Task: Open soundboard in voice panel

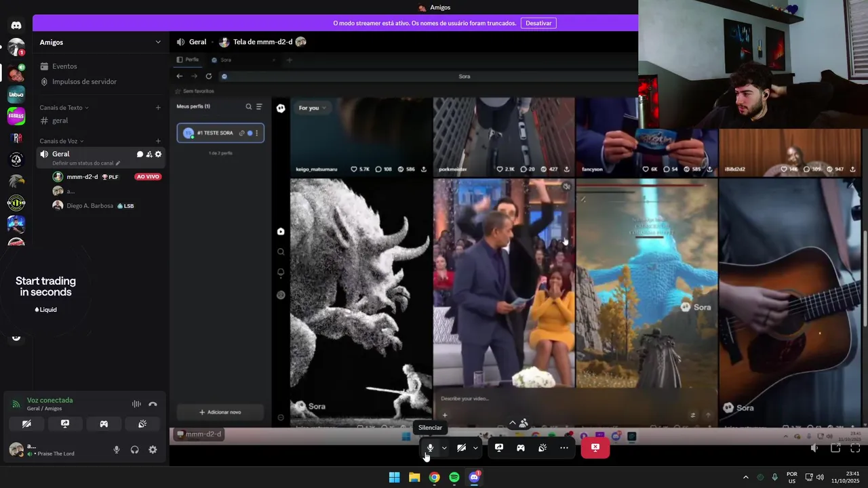Action: [142, 424]
